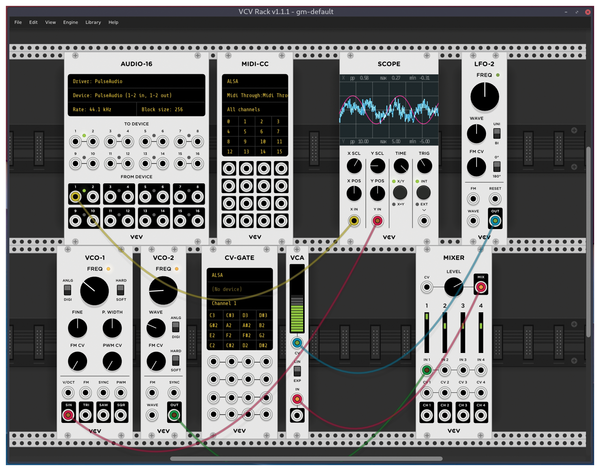
Task: Toggle LFO-2 0°/180° phase switch
Action: coord(497,167)
